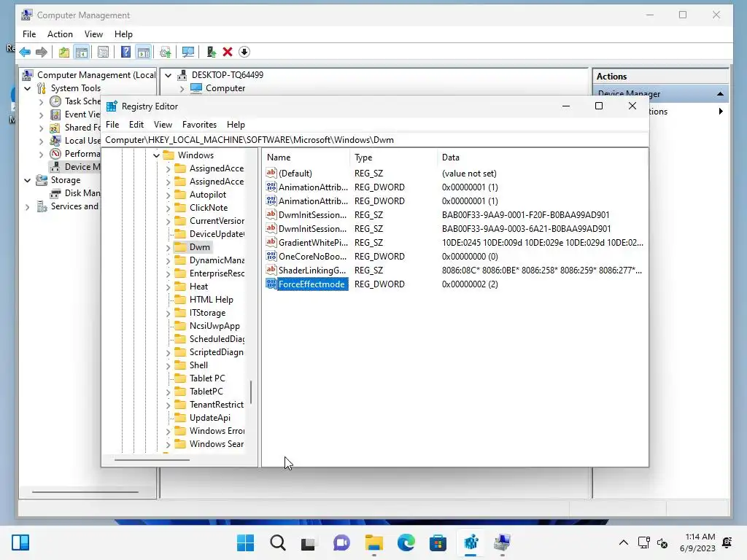Open Microsoft Store from taskbar
The width and height of the screenshot is (747, 560).
[x=438, y=542]
